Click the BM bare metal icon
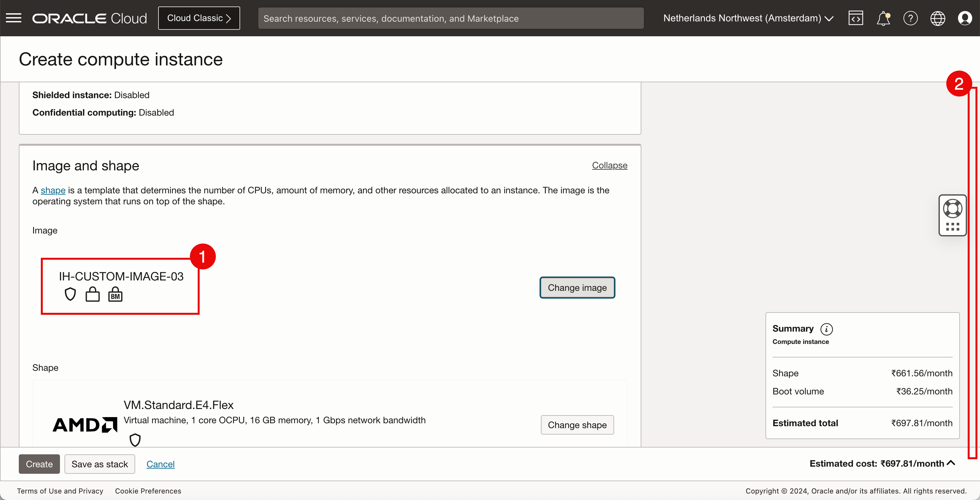This screenshot has height=500, width=980. tap(115, 294)
